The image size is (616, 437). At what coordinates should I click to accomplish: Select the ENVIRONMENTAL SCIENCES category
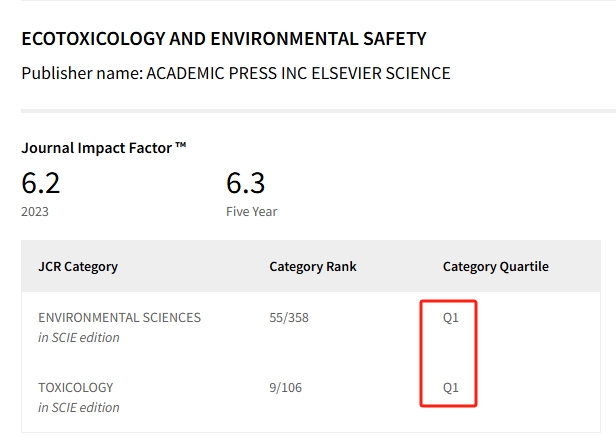click(119, 318)
